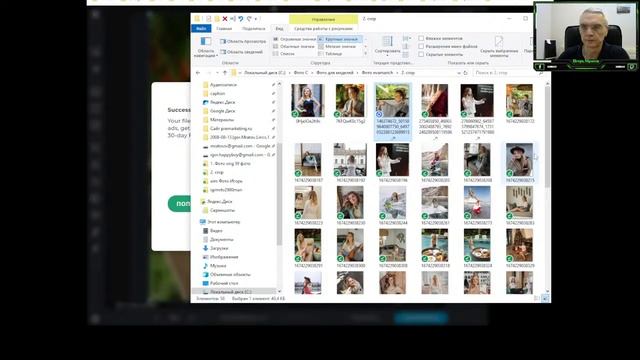Click the Видео icon in navigation pane
This screenshot has height=360, width=640.
coord(206,231)
